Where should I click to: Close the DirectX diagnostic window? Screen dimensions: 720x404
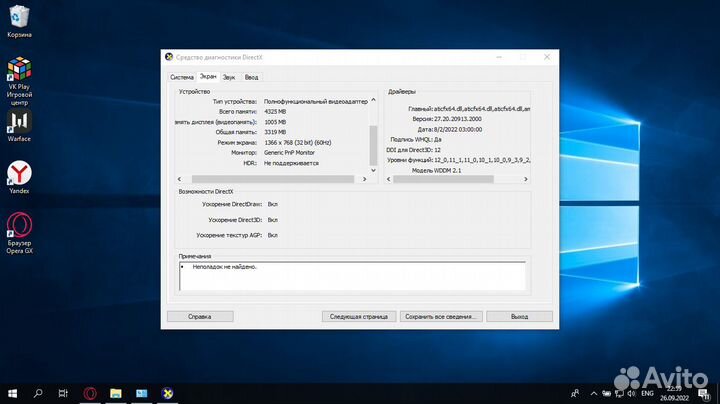[x=547, y=57]
